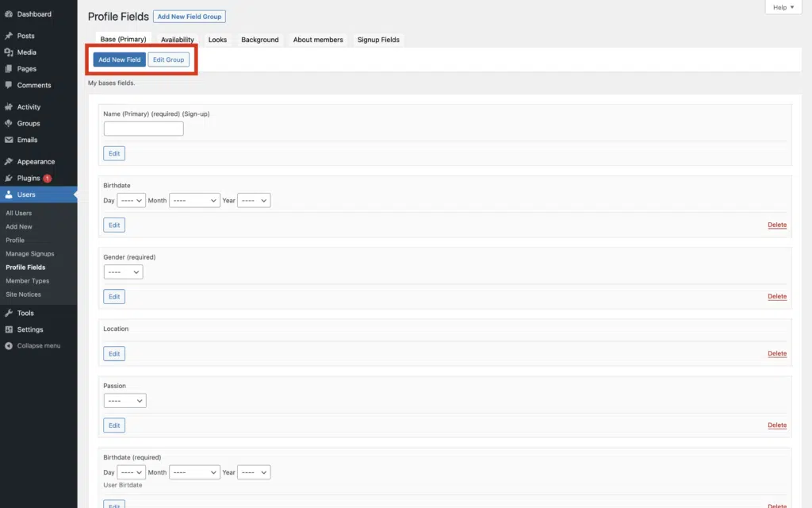Switch to the About members tab
Screen dimensions: 812x508
318,40
